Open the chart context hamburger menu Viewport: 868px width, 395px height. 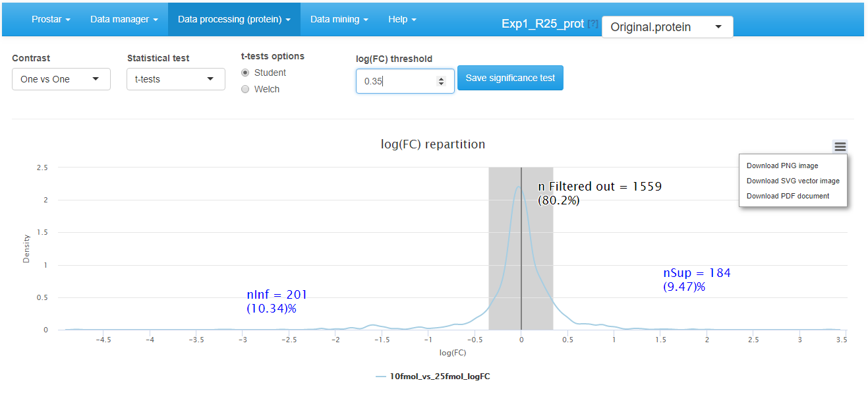839,146
